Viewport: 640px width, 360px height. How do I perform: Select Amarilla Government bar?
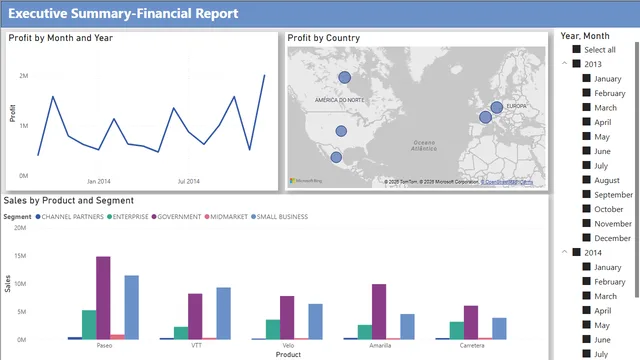pyautogui.click(x=379, y=312)
